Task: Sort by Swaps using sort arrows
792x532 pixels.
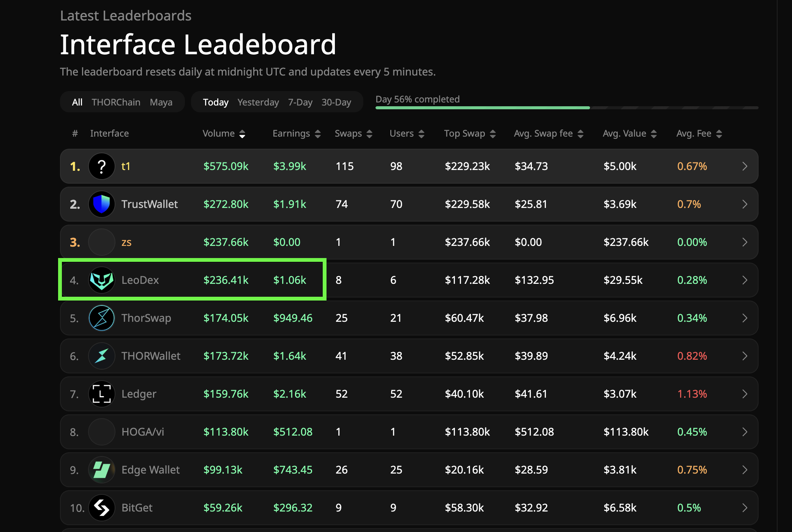Action: pyautogui.click(x=369, y=134)
